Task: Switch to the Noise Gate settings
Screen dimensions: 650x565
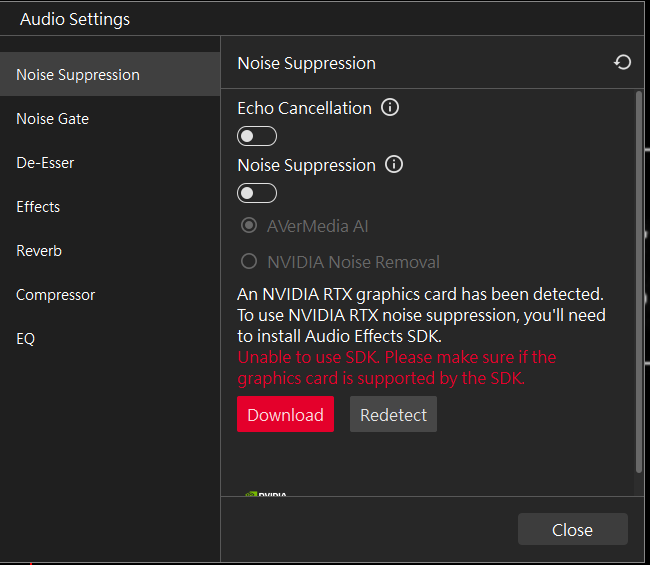Action: coord(52,119)
